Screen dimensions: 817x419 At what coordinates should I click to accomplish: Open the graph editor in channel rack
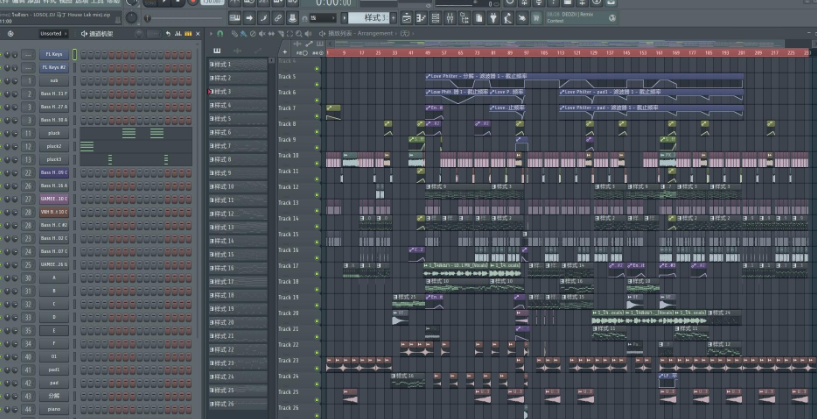(x=178, y=34)
